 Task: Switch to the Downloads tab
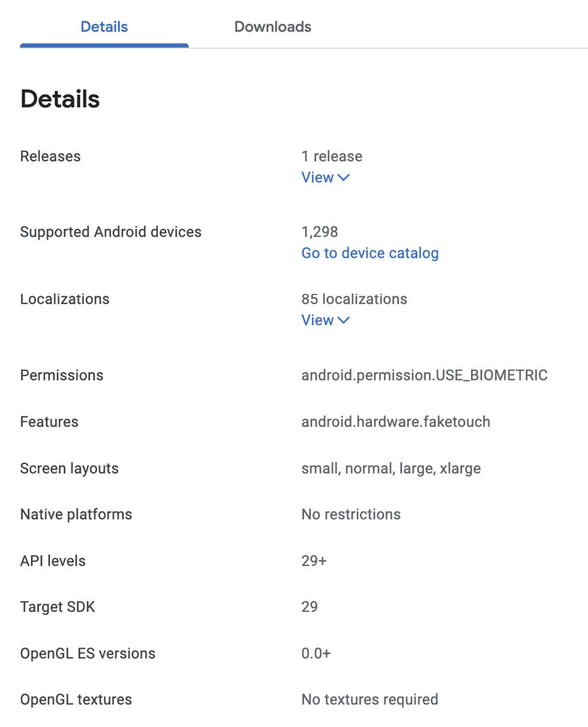tap(272, 27)
